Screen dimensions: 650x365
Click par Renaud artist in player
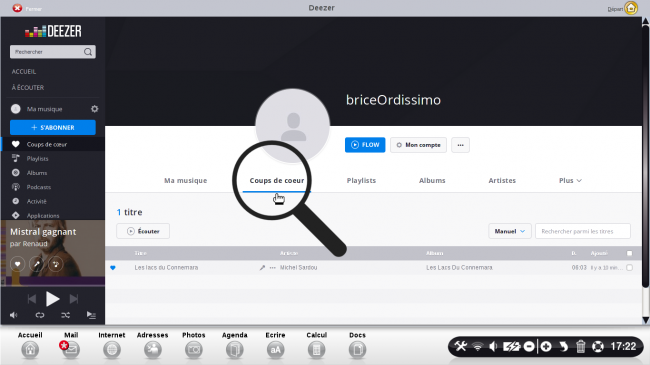click(x=29, y=243)
